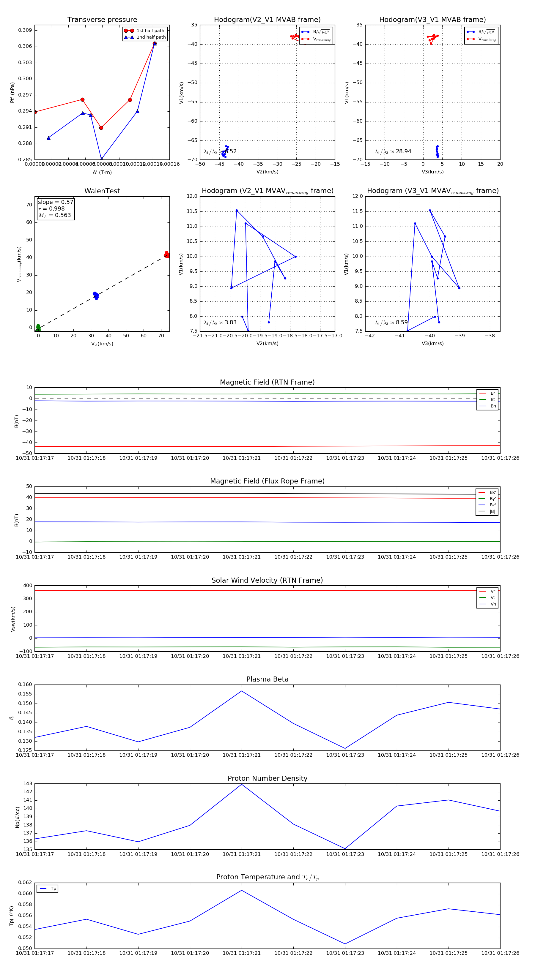The height and width of the screenshot is (980, 535).
Task: Click the '0.062' tick on Proton Temperature axis
Action: pyautogui.click(x=25, y=883)
